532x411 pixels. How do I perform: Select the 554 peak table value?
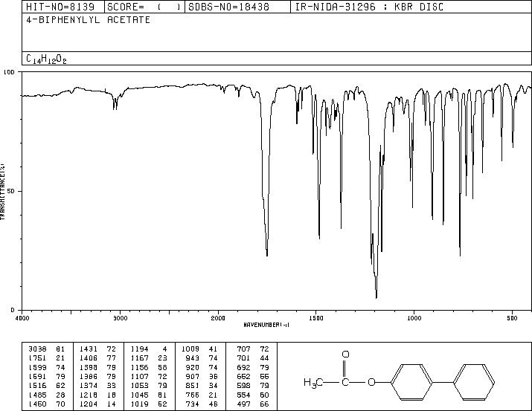point(253,395)
